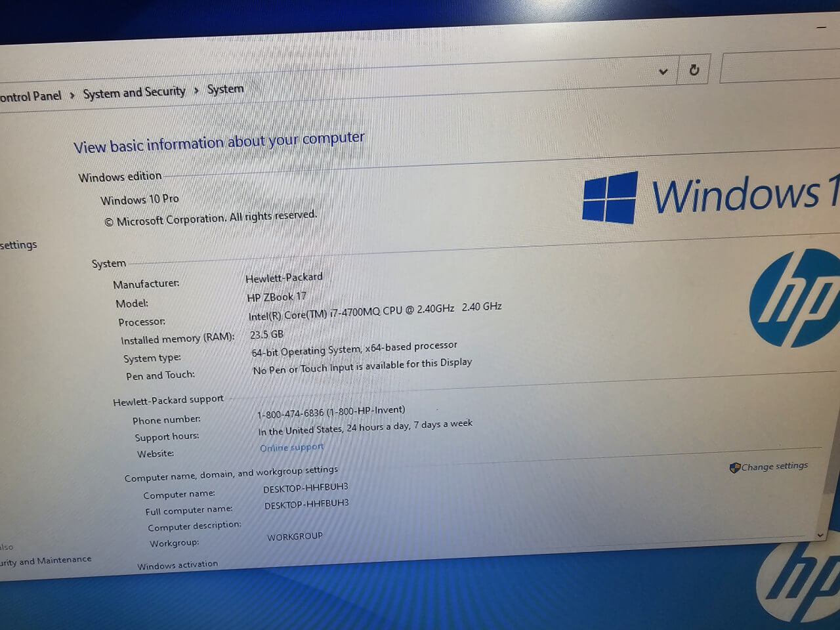The width and height of the screenshot is (840, 630).
Task: Open the address bar history dropdown arrow
Action: (663, 70)
